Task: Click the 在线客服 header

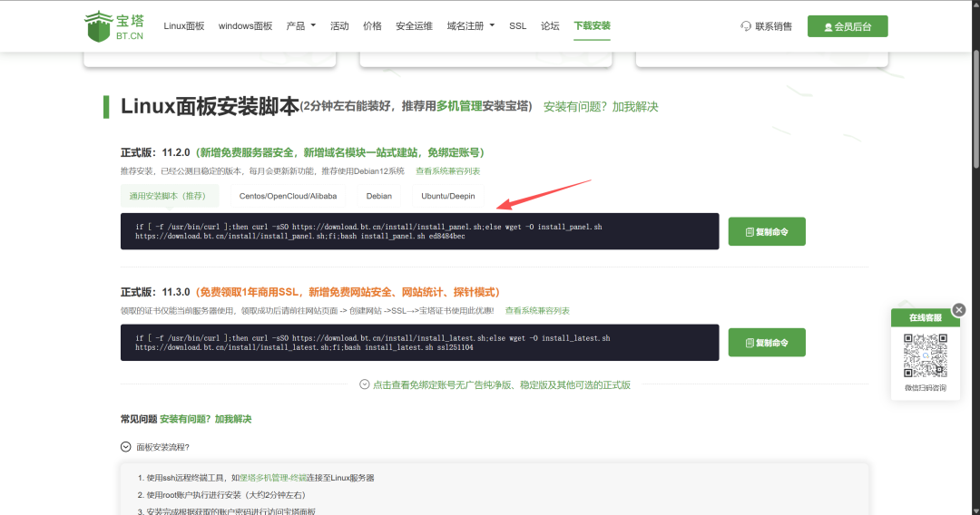Action: coord(925,317)
